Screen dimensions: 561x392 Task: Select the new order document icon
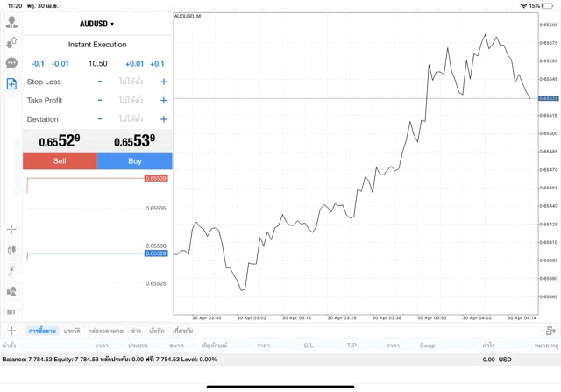[x=11, y=83]
